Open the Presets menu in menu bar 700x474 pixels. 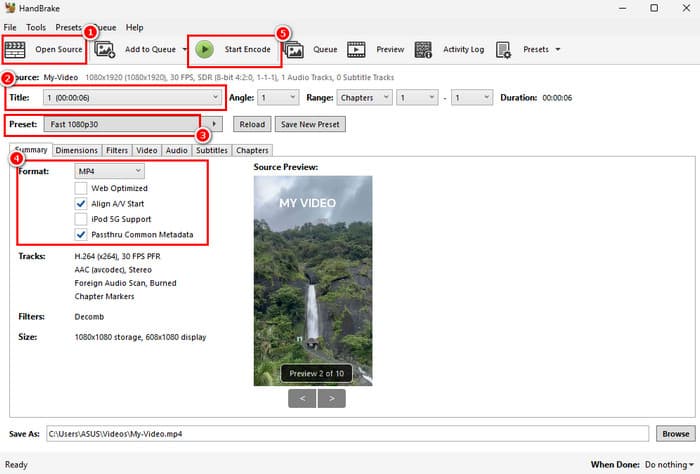pos(68,27)
